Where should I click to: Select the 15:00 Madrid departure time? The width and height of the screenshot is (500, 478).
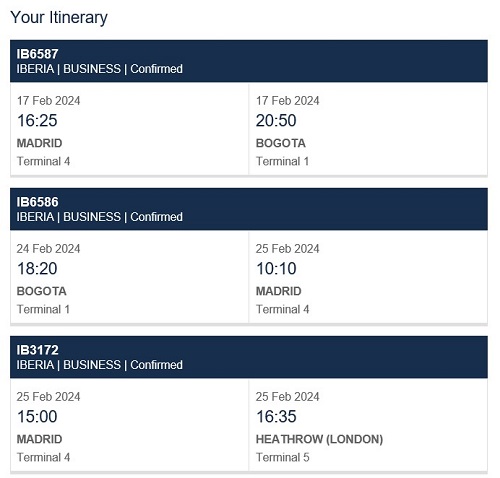pos(37,416)
